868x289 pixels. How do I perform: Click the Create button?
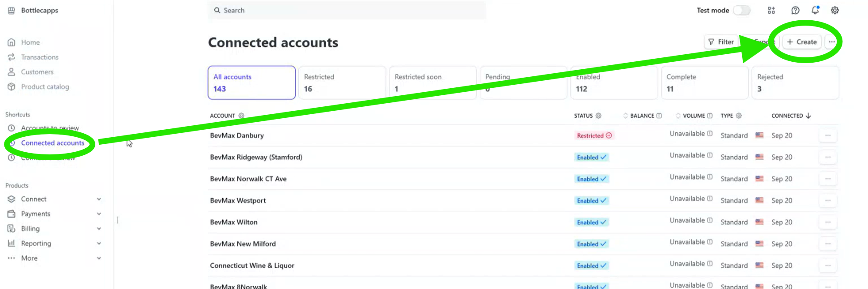[802, 42]
